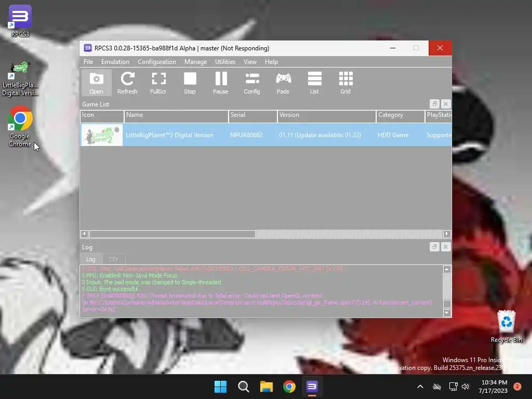Click serial NPUA80662 cell
Viewport: 532px width, 399px height.
click(246, 135)
